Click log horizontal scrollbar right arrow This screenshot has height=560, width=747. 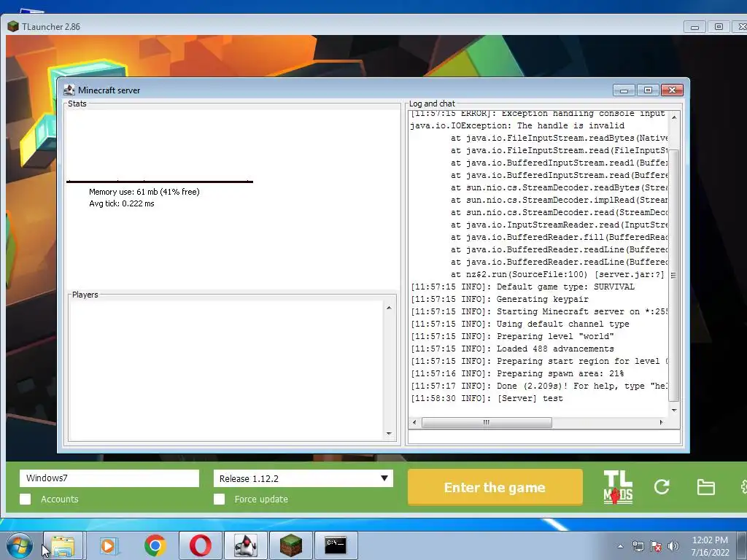point(661,422)
